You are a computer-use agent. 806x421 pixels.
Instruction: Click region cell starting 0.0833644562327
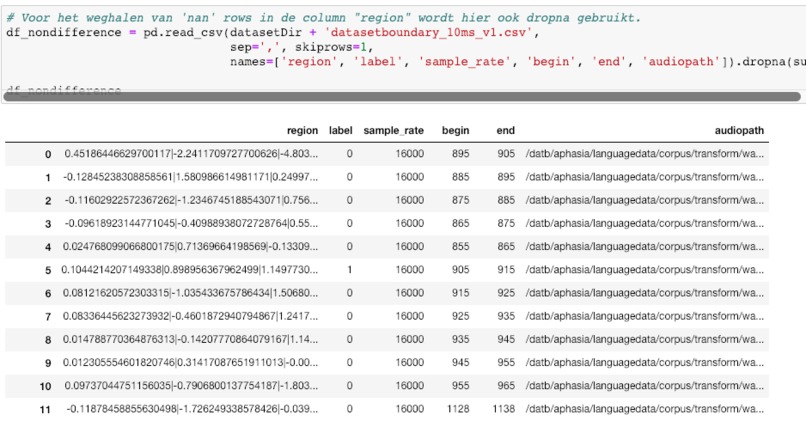[x=190, y=316]
